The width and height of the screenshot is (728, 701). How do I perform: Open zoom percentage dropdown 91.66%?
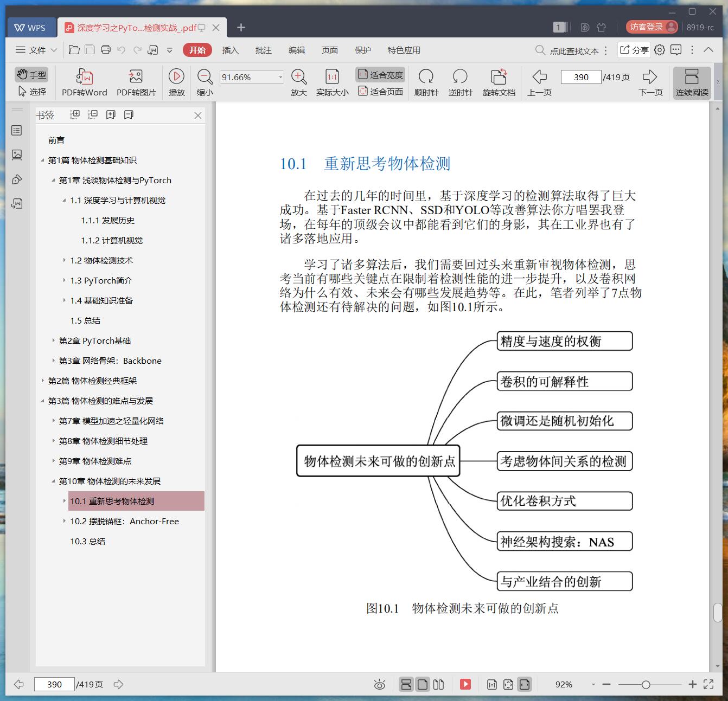280,77
